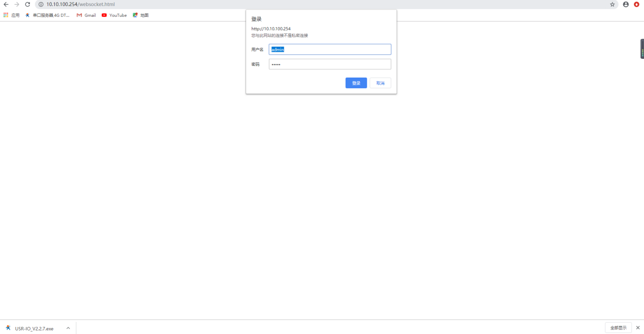Open the 地图 bookmark

click(x=141, y=15)
